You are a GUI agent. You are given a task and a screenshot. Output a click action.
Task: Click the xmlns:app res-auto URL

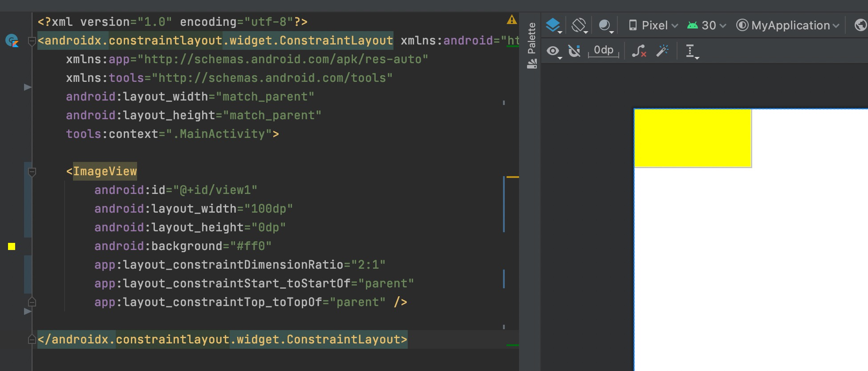click(x=283, y=59)
